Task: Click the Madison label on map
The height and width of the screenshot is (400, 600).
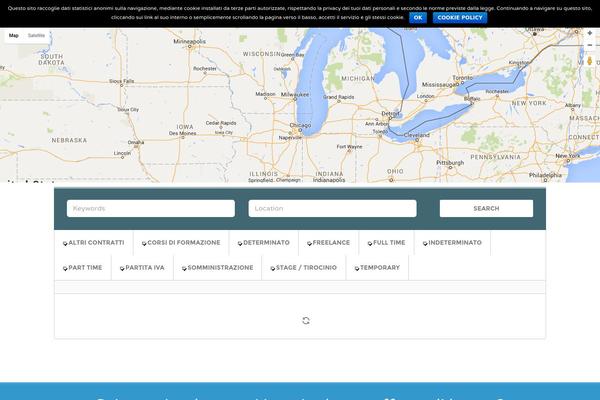Action: click(265, 94)
